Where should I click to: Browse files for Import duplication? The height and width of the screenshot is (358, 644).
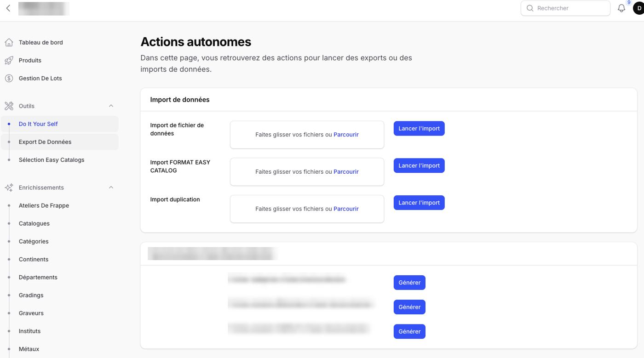(346, 209)
